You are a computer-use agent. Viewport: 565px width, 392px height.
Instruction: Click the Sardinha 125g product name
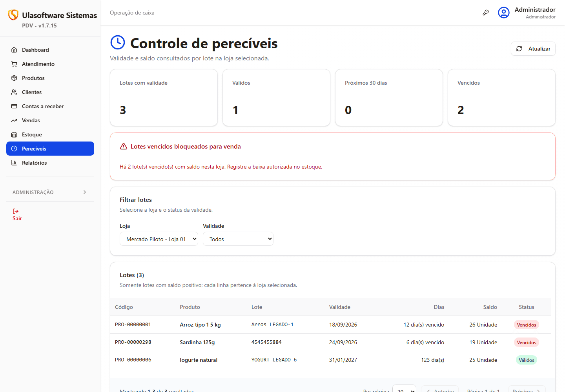tap(197, 342)
